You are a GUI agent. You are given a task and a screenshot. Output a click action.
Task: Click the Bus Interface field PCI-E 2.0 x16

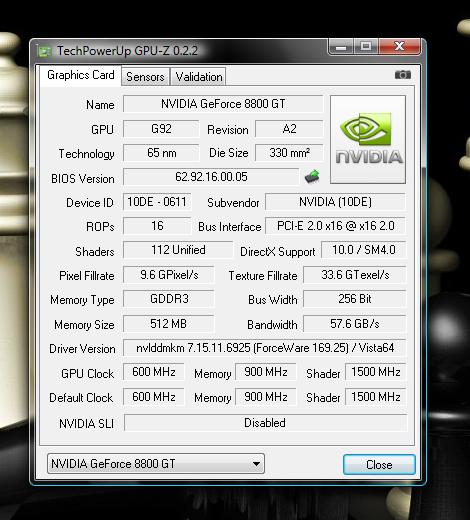[335, 226]
